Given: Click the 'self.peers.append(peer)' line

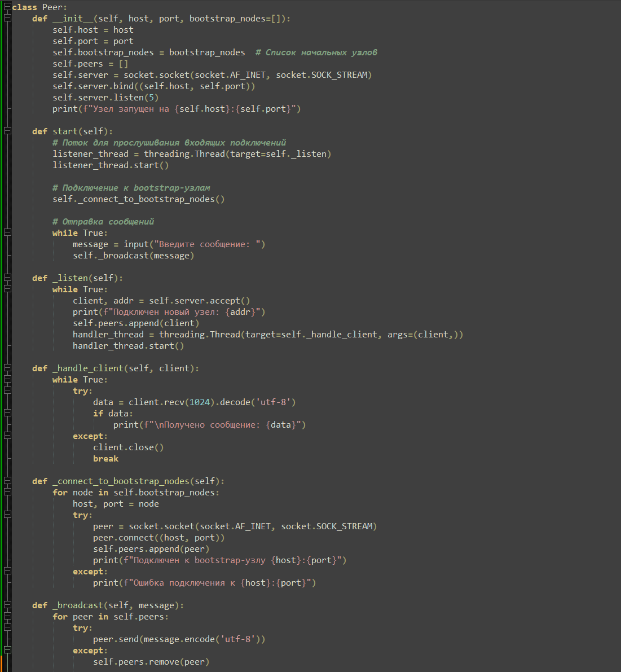Looking at the screenshot, I should 151,549.
